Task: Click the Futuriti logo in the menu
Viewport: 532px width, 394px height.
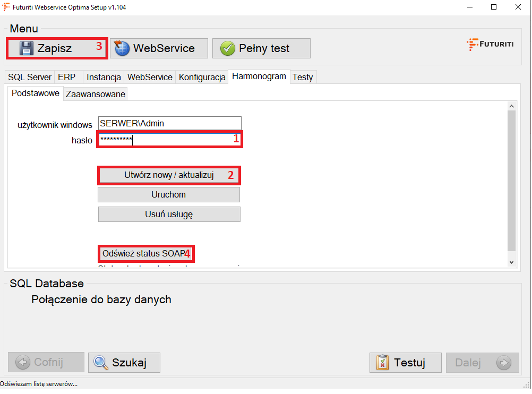Action: tap(490, 45)
